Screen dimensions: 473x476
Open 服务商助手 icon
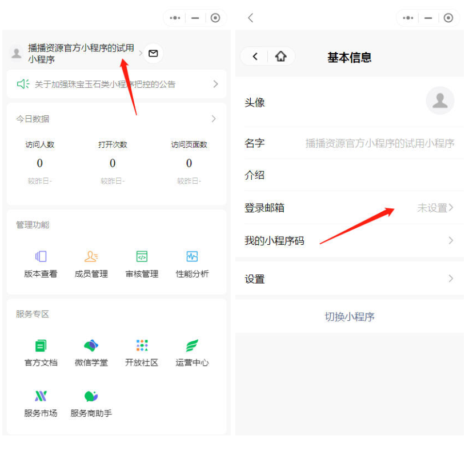pos(91,396)
